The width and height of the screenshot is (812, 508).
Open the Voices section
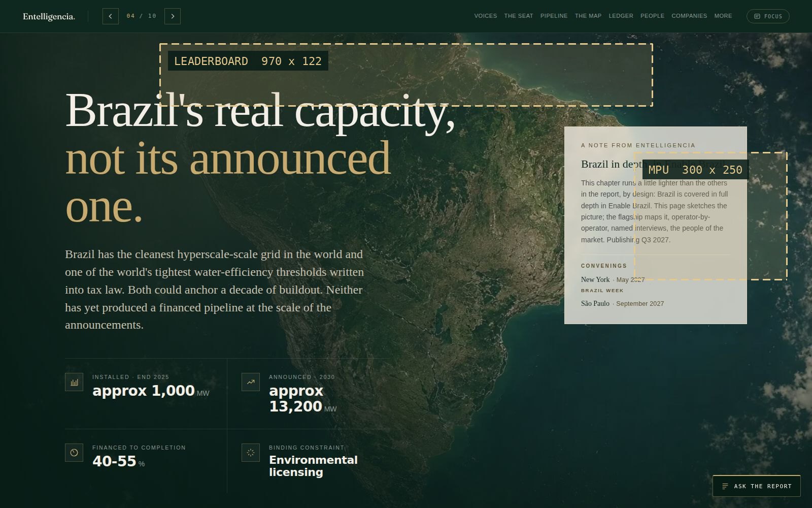[x=486, y=16]
